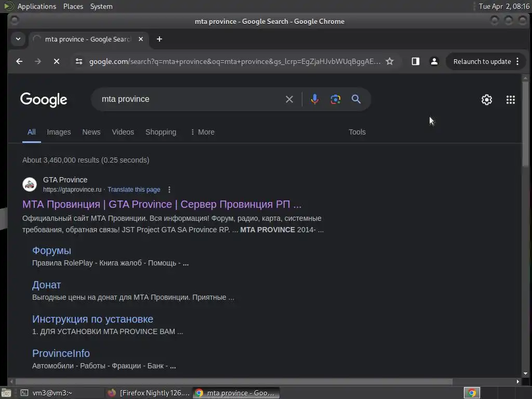Switch to Firefox Nightly taskbar window
The width and height of the screenshot is (532, 399).
[149, 393]
